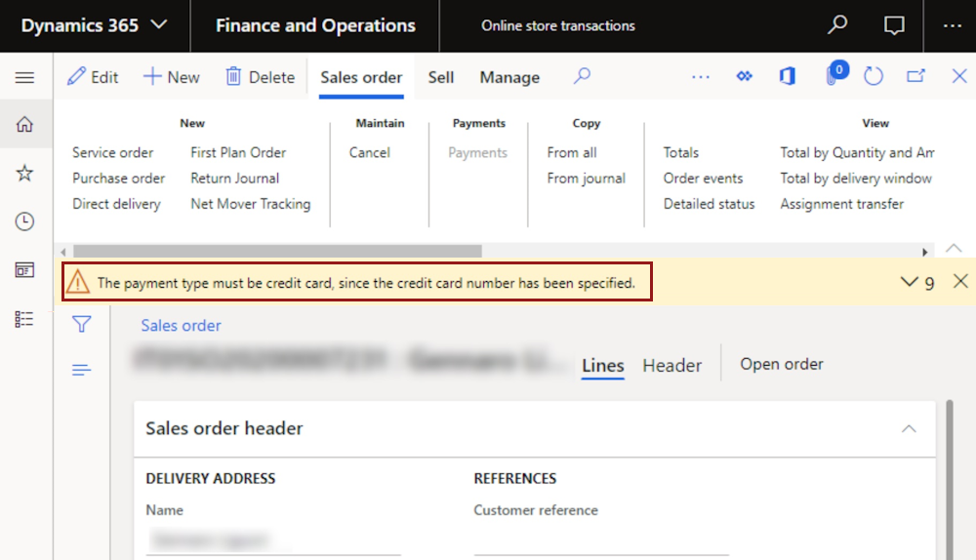Viewport: 976px width, 560px height.
Task: Click the action pane search icon
Action: [x=582, y=76]
